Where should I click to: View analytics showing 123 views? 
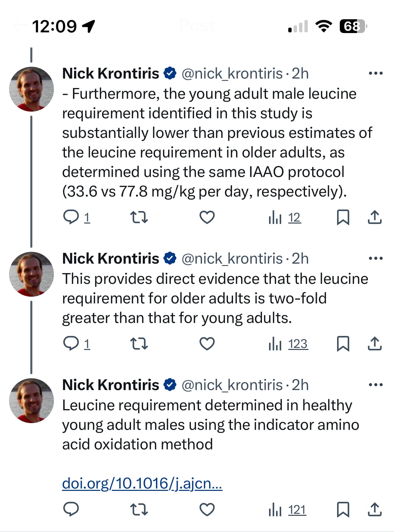[x=288, y=344]
